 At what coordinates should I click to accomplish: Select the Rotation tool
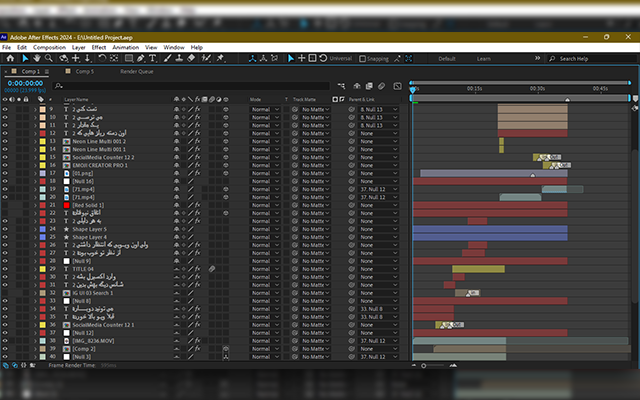pyautogui.click(x=102, y=58)
